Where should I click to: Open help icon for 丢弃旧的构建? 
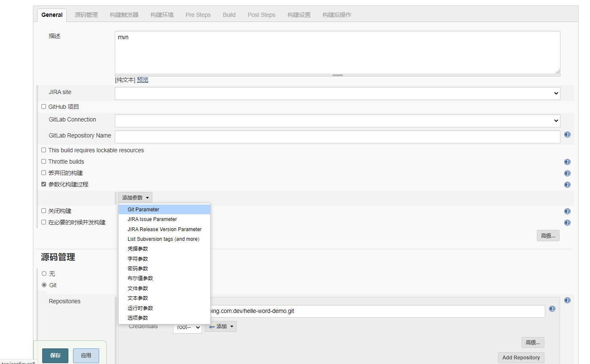pyautogui.click(x=567, y=173)
